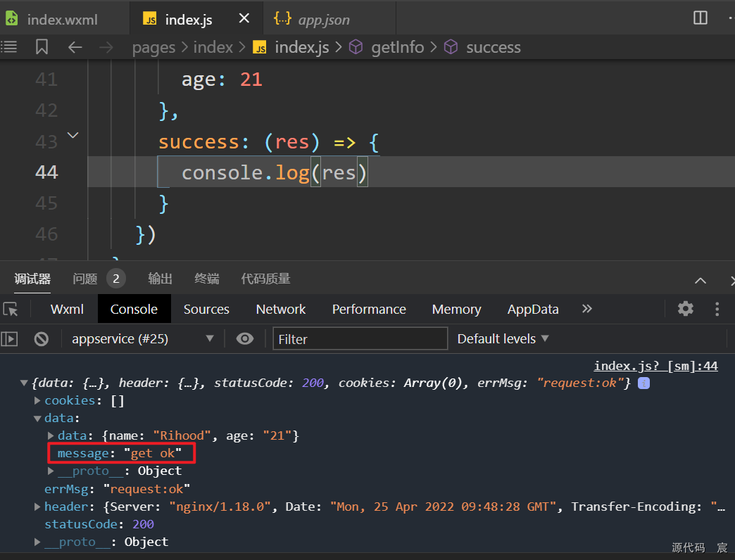Image resolution: width=735 pixels, height=560 pixels.
Task: Toggle the console sidebar icon
Action: 9,338
